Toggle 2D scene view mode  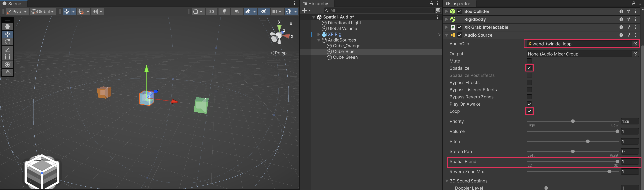point(211,11)
